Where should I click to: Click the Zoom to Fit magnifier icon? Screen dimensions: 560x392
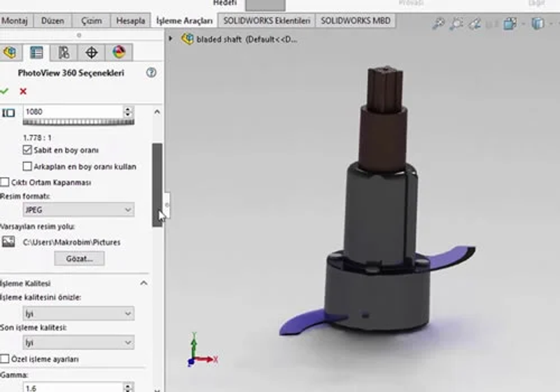click(x=438, y=24)
